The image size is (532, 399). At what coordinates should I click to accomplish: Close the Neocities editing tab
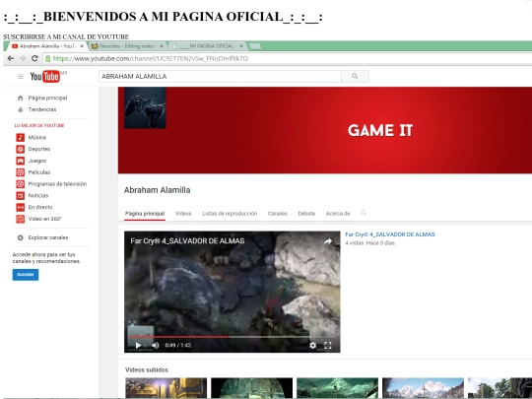tap(162, 46)
